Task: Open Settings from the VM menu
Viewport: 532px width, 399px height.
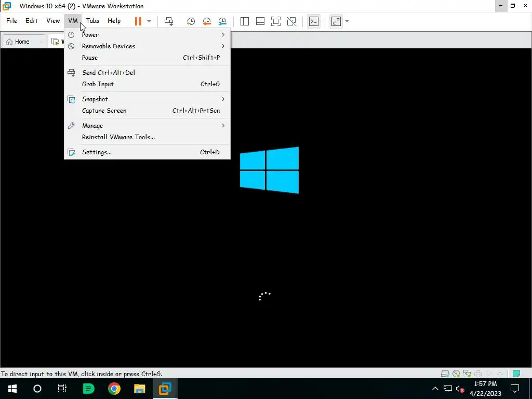Action: [147, 152]
